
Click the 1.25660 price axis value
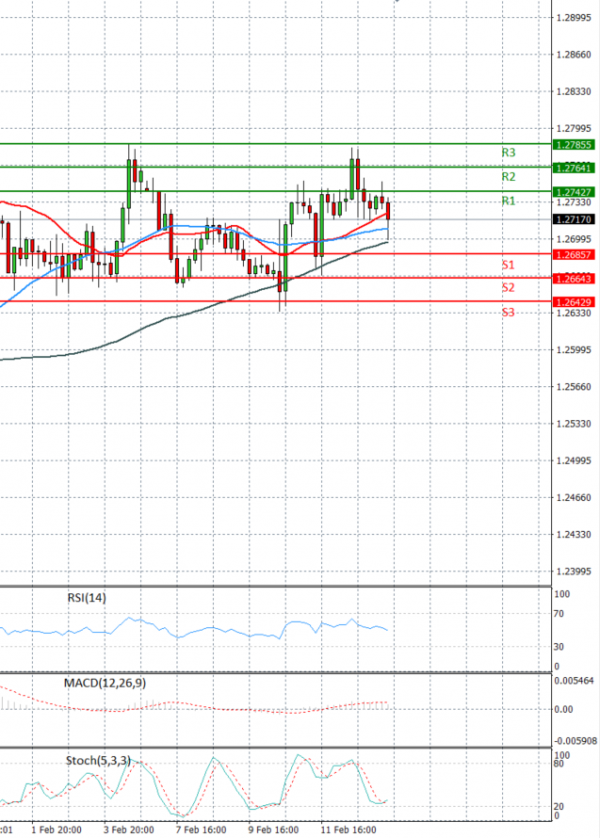574,387
